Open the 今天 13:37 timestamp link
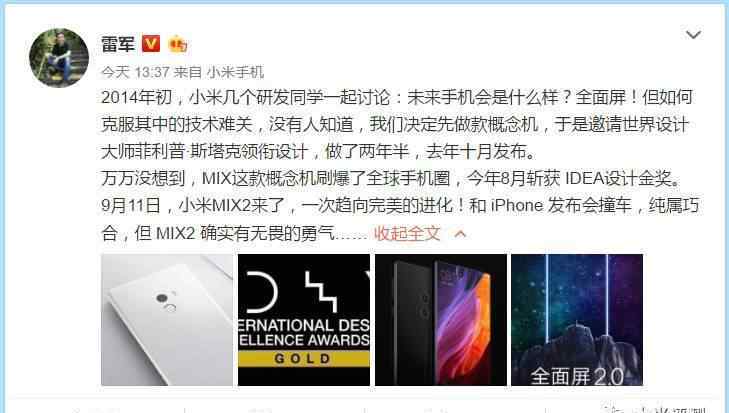 click(135, 72)
